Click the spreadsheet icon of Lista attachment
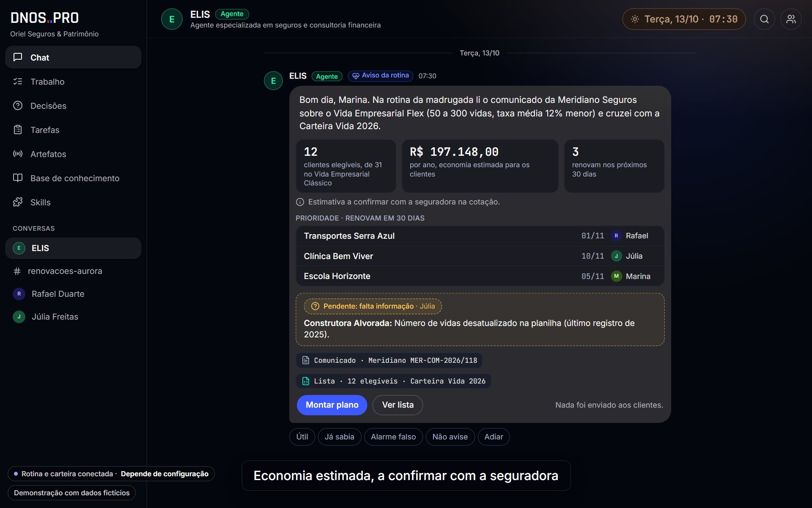 pyautogui.click(x=306, y=381)
